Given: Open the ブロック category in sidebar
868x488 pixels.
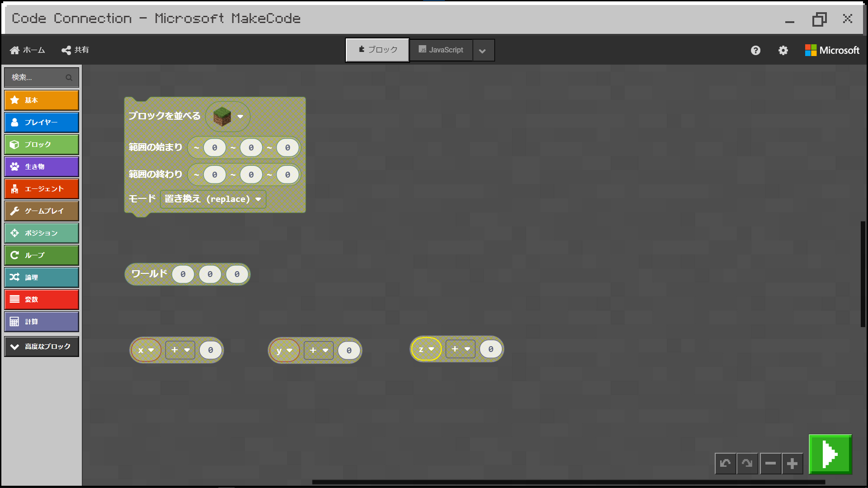Looking at the screenshot, I should pyautogui.click(x=42, y=145).
